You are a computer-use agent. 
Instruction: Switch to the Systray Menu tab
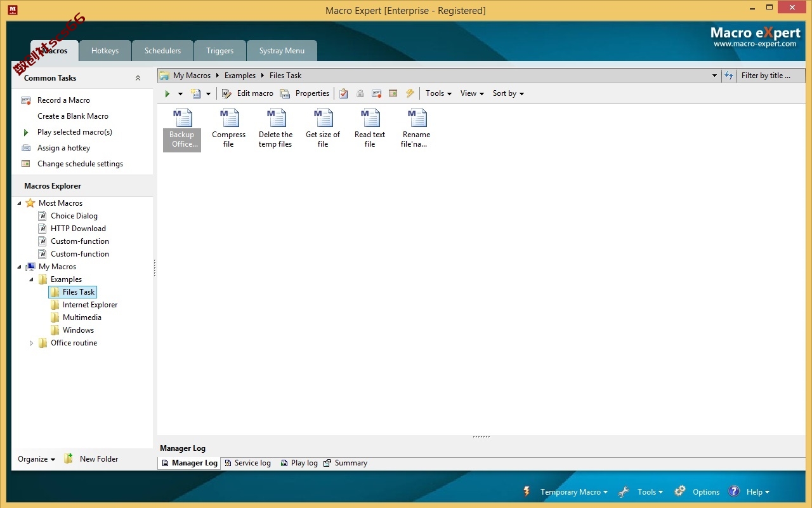coord(282,51)
